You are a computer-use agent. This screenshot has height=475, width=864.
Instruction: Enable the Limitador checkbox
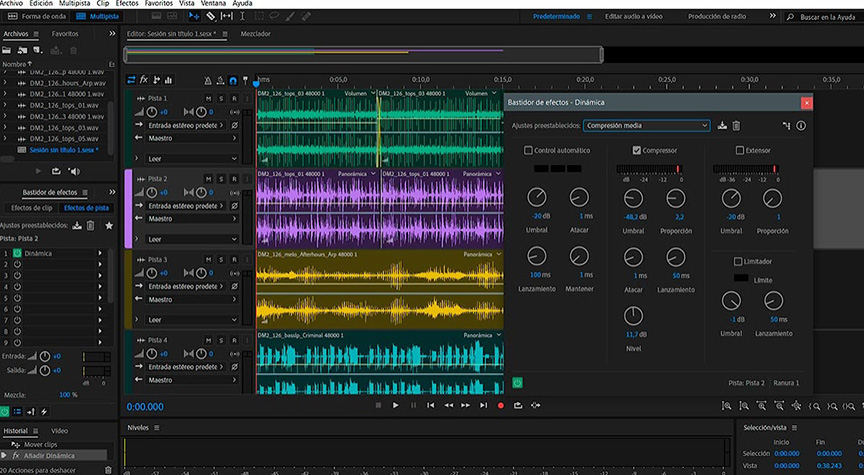739,261
